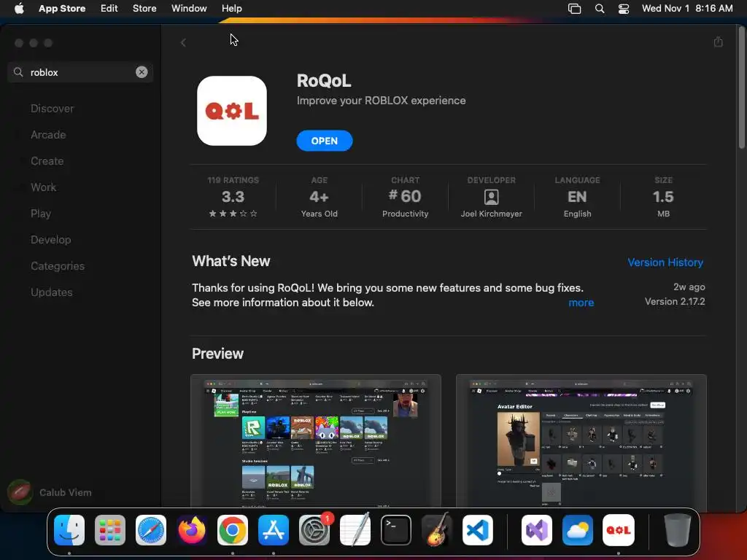Viewport: 747px width, 560px height.
Task: Click the search magnifier in sidebar
Action: [18, 72]
